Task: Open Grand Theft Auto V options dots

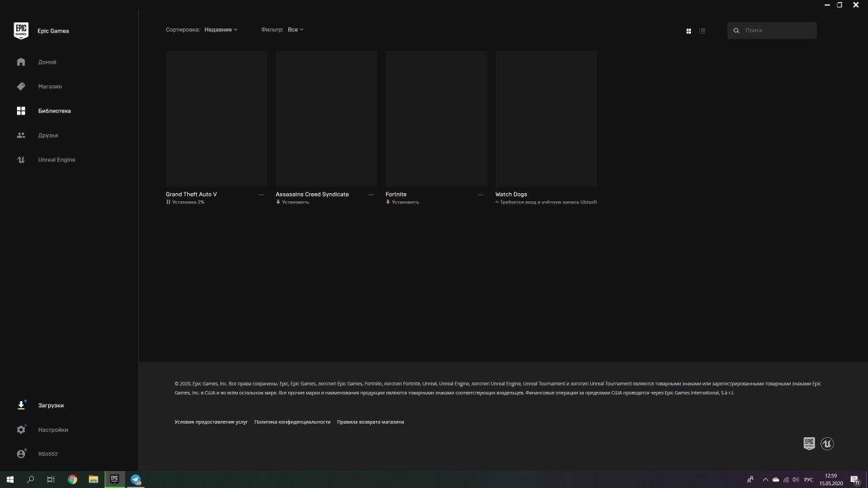Action: (261, 195)
